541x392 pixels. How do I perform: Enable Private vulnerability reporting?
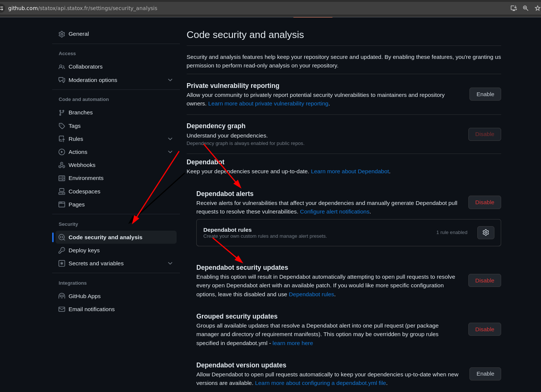(x=485, y=94)
